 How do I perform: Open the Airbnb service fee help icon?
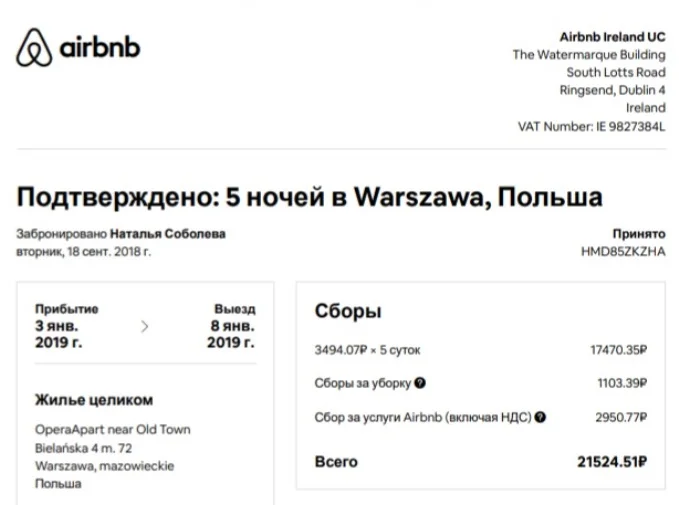click(x=540, y=417)
